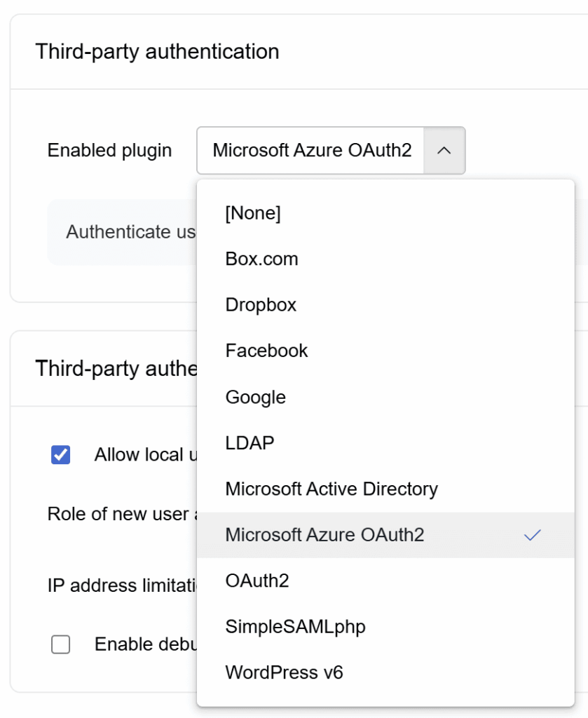
Task: Enable the debug checkbox
Action: pyautogui.click(x=61, y=644)
